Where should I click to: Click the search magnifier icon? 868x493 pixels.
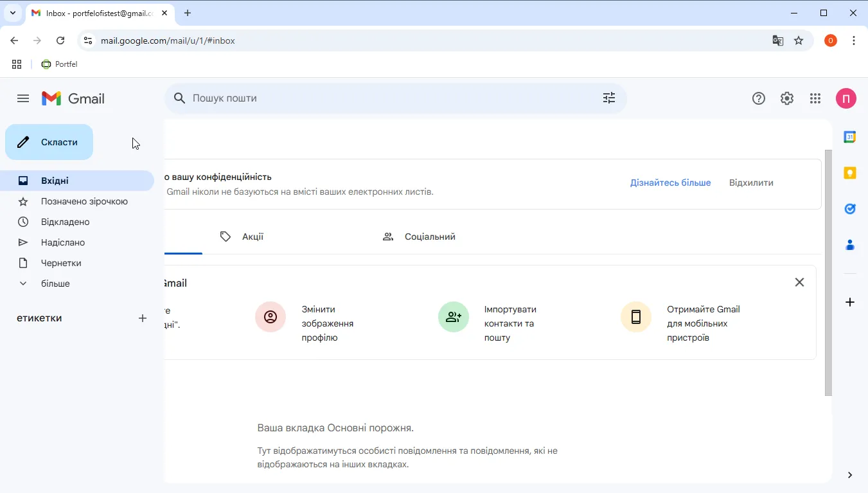tap(180, 98)
